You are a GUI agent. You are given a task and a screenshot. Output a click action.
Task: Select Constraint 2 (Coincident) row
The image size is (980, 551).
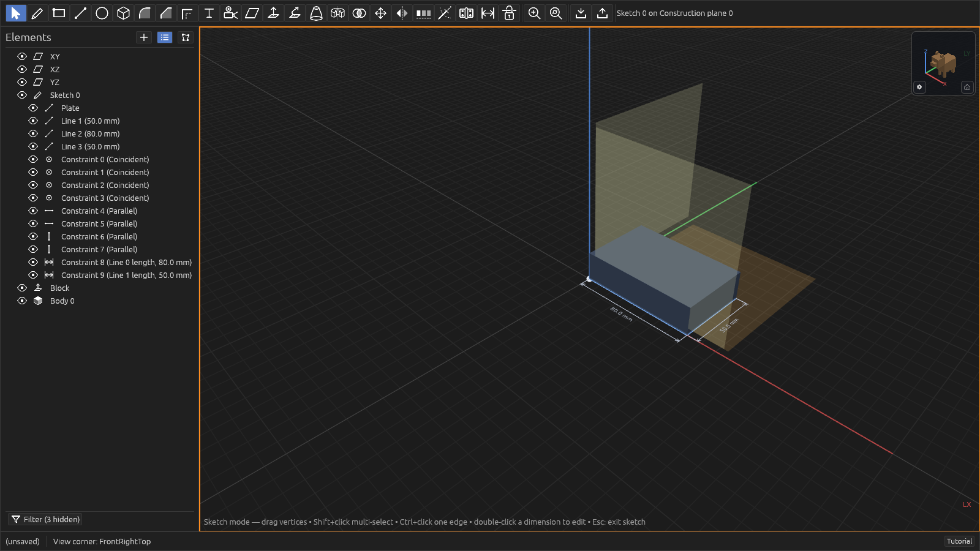pos(105,185)
